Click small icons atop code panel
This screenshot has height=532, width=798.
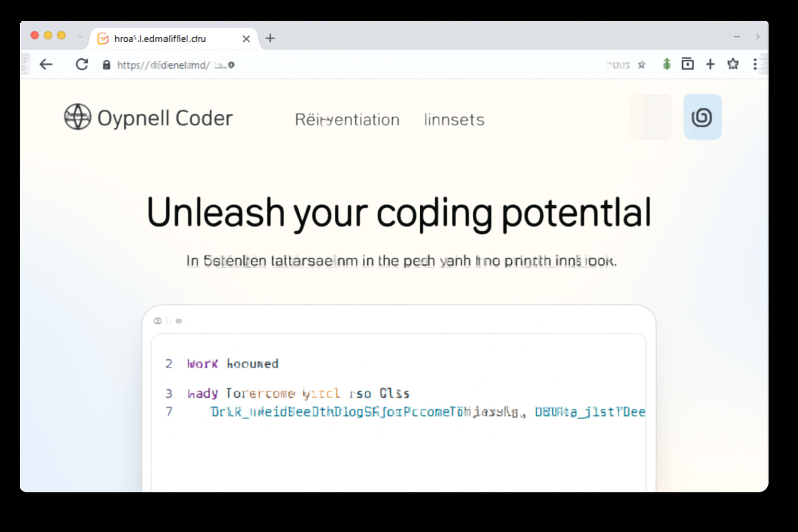[168, 321]
